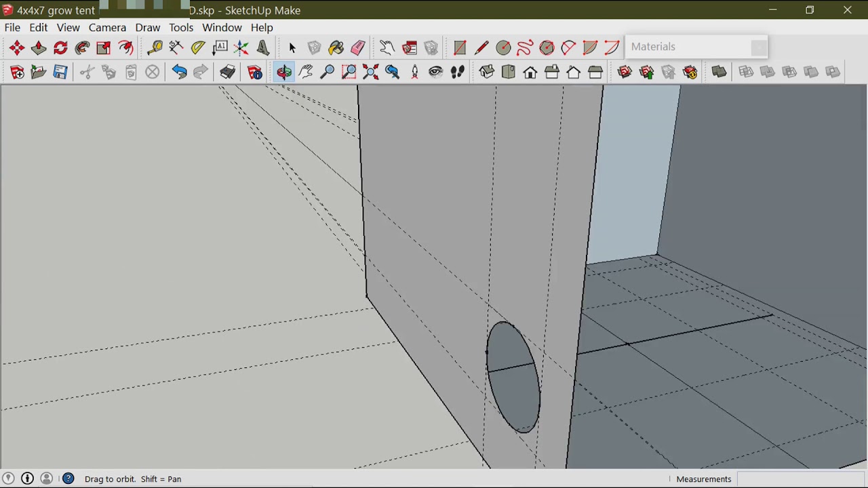This screenshot has width=868, height=488.
Task: Open the Extension Warehouse
Action: coord(690,72)
